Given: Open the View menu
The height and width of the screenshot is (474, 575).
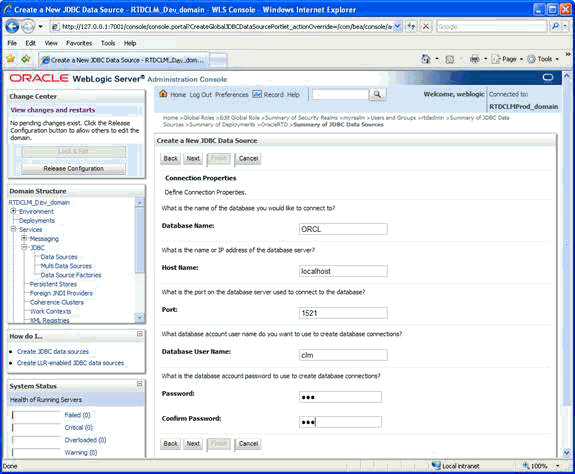Looking at the screenshot, I should (x=51, y=43).
